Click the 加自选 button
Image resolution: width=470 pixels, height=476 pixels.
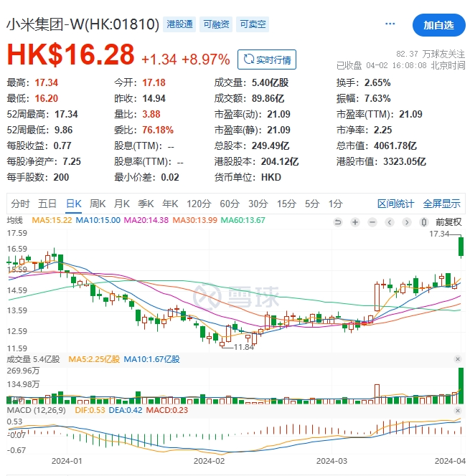click(x=438, y=25)
